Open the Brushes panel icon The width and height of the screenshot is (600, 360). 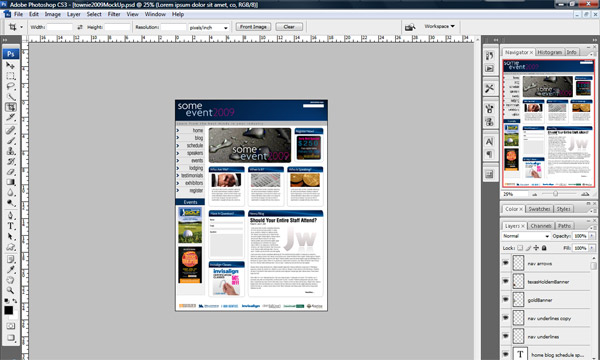489,109
